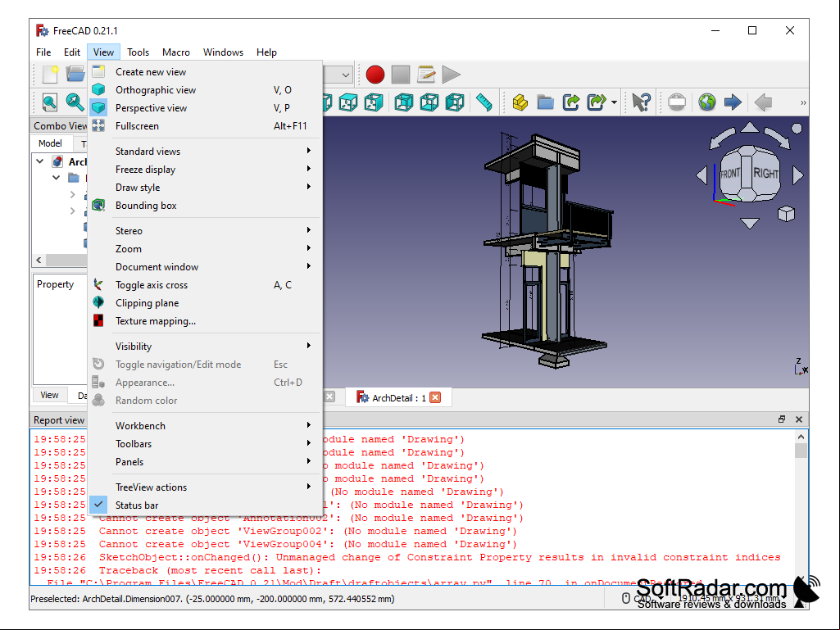Viewport: 840px width, 630px height.
Task: Open the File menu
Action: (43, 52)
